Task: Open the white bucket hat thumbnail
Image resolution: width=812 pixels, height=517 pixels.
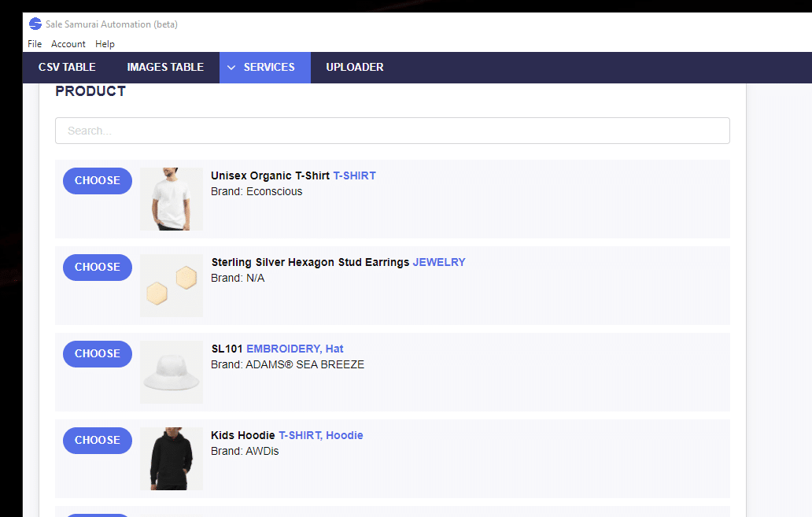Action: coord(172,372)
